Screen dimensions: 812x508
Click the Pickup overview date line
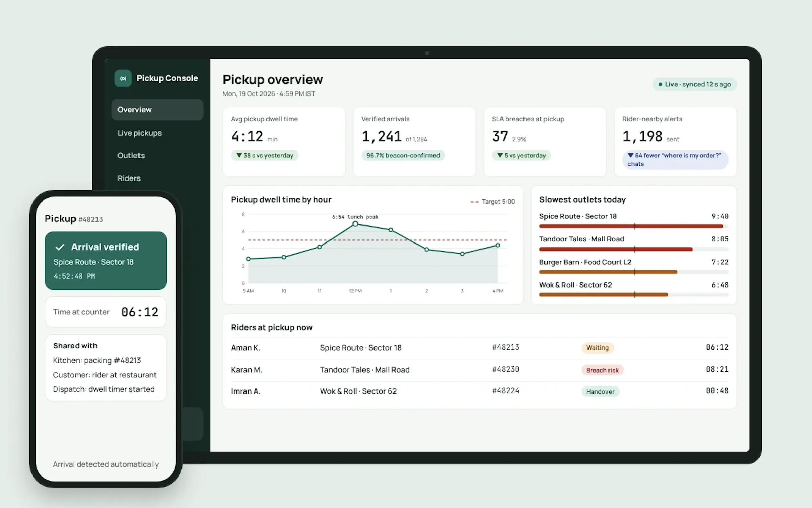coord(269,94)
